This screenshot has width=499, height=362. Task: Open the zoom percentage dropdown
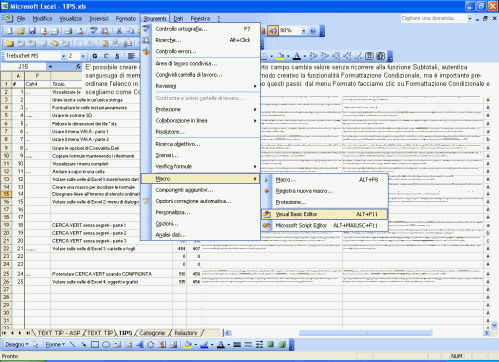tap(303, 31)
